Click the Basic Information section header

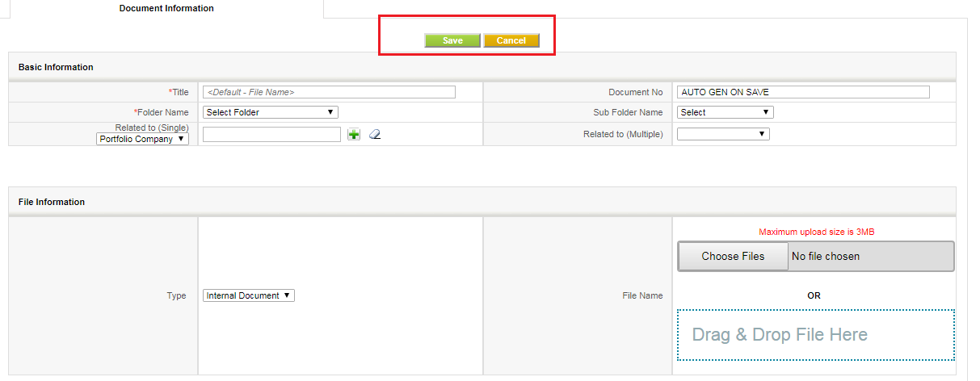(56, 67)
